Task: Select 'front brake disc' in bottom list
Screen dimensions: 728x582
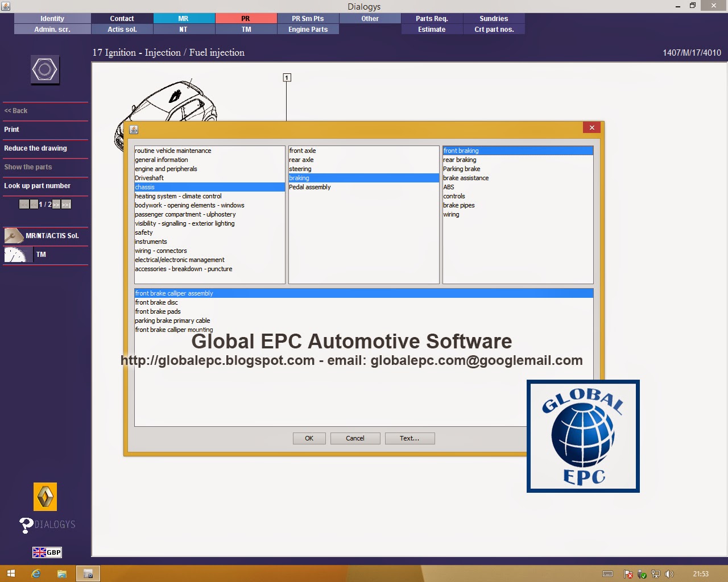Action: (364, 302)
